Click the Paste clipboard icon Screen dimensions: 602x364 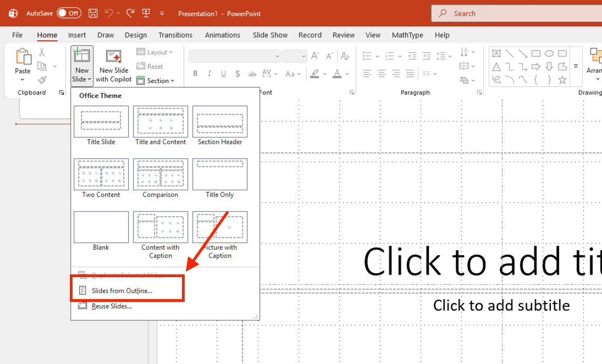(x=23, y=57)
